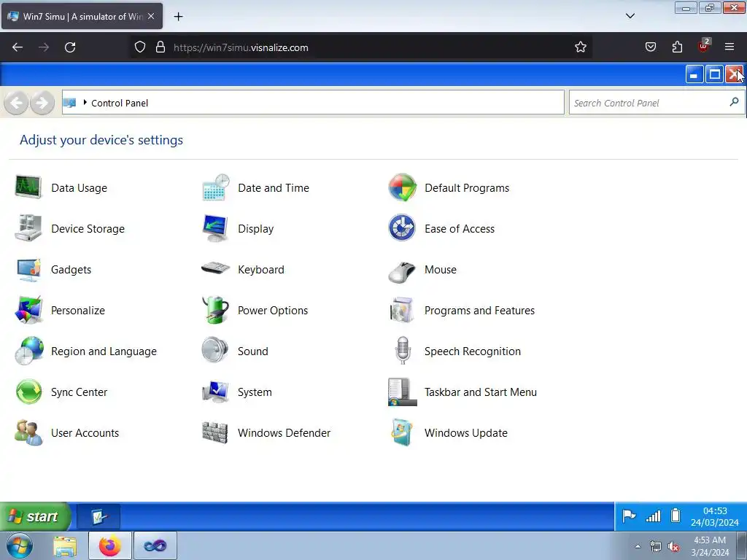Open the User Accounts icon

pos(28,433)
